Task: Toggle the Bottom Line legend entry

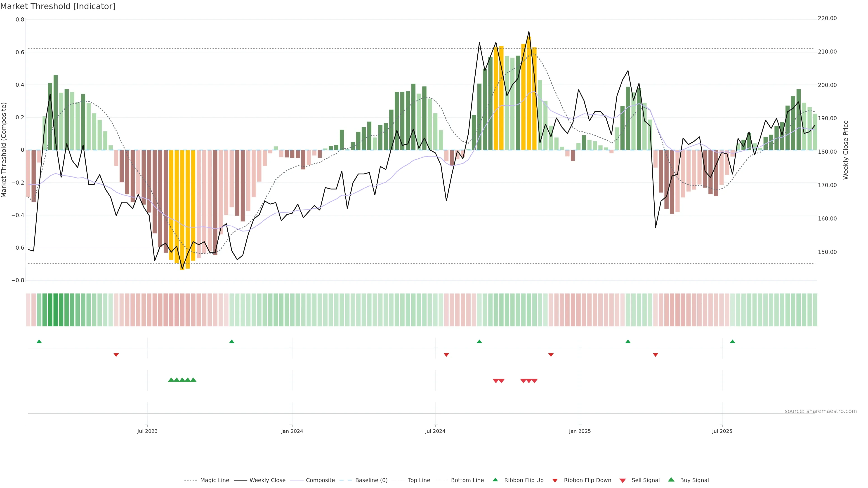Action: [x=467, y=480]
